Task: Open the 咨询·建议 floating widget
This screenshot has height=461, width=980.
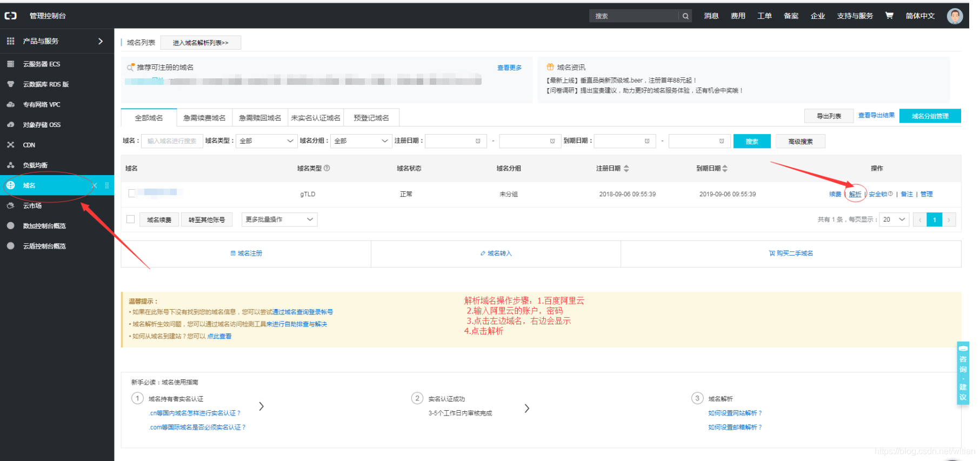Action: [963, 373]
